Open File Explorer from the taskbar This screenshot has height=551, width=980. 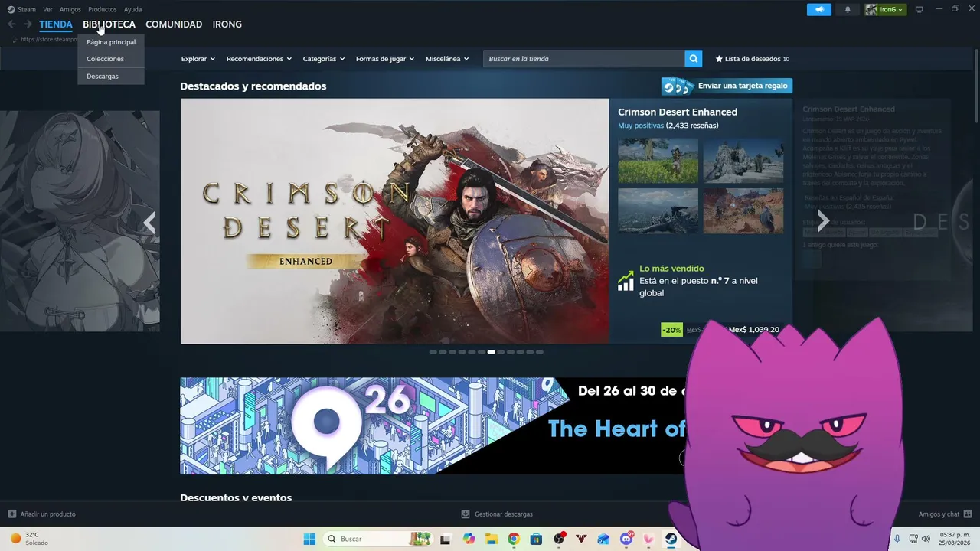[491, 539]
